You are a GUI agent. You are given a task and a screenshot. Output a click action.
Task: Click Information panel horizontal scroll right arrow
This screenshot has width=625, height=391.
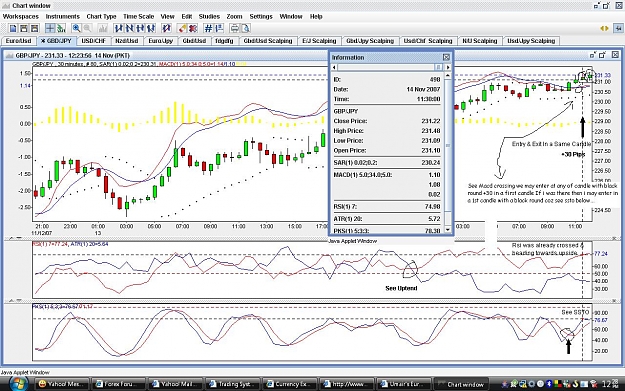pyautogui.click(x=448, y=67)
